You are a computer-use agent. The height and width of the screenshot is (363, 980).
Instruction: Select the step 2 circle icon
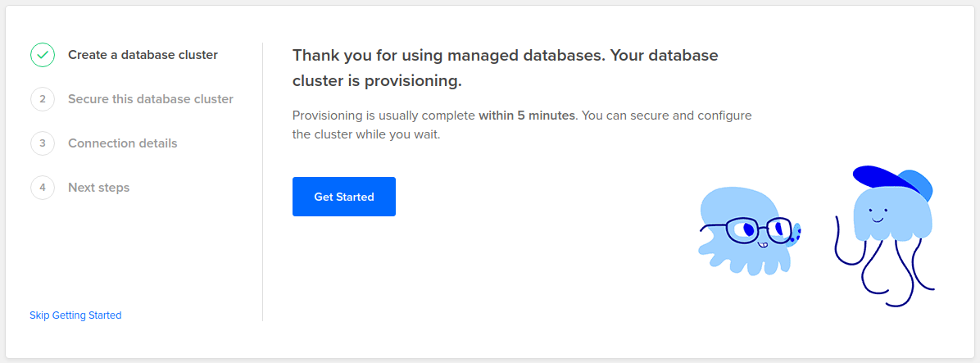(x=43, y=99)
